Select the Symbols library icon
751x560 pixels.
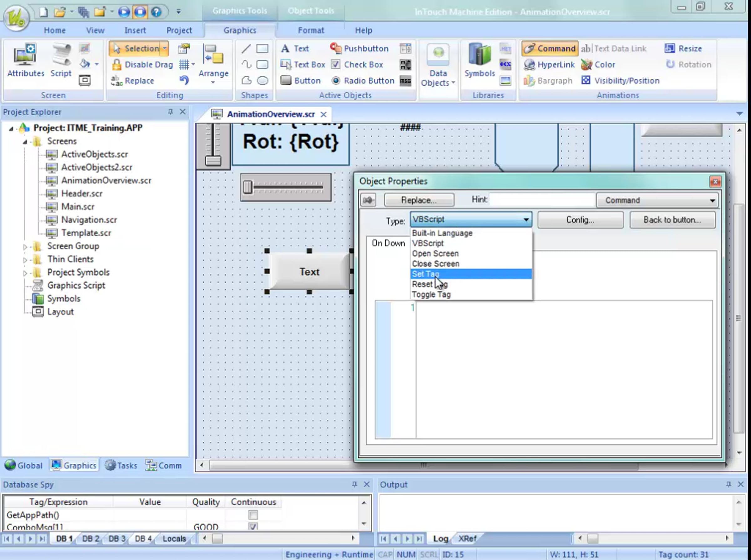479,55
